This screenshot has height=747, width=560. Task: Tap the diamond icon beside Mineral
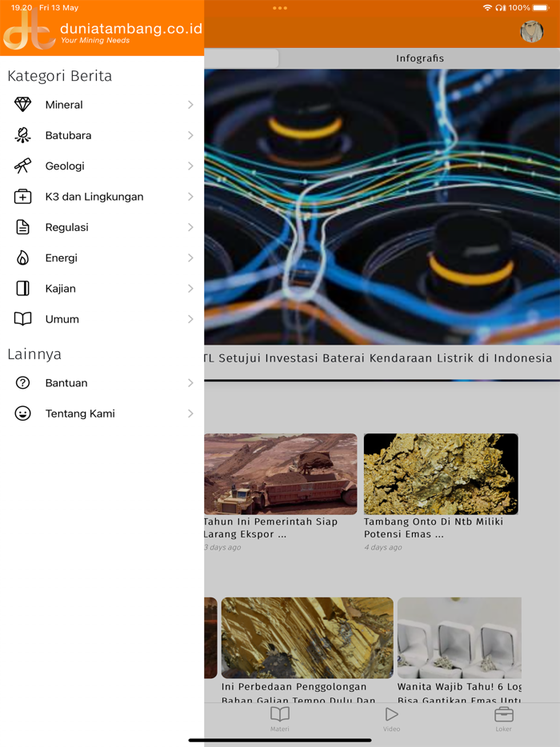coord(22,104)
